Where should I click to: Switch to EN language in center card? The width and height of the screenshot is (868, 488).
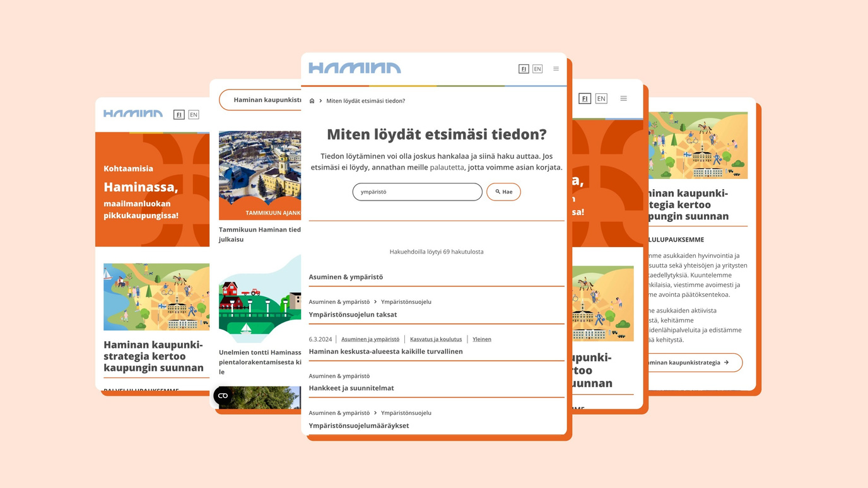[537, 69]
